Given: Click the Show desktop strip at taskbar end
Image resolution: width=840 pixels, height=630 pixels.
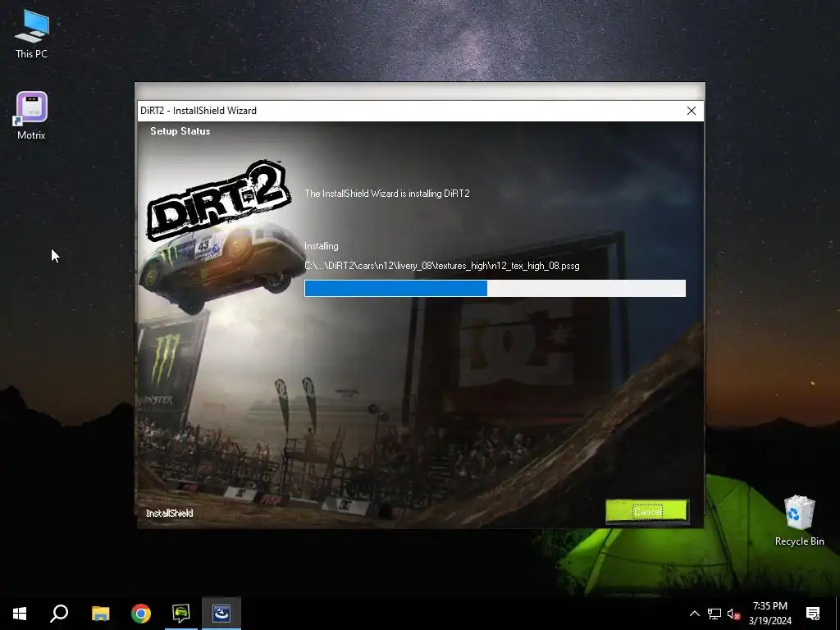Looking at the screenshot, I should coord(838,614).
